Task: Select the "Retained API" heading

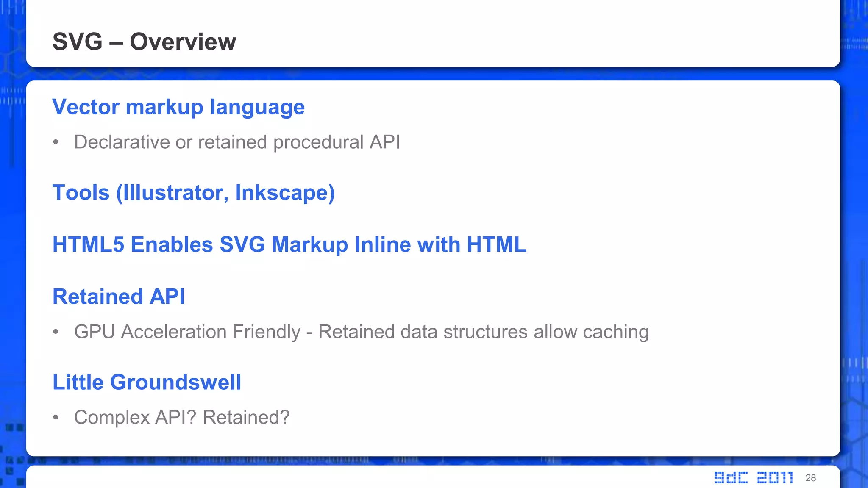Action: (119, 297)
